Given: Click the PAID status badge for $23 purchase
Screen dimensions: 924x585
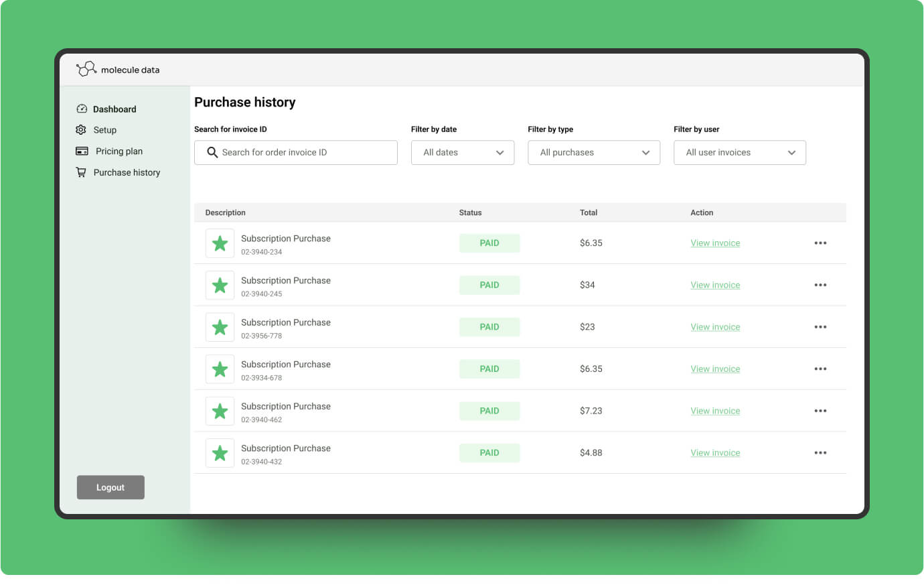Looking at the screenshot, I should [489, 327].
